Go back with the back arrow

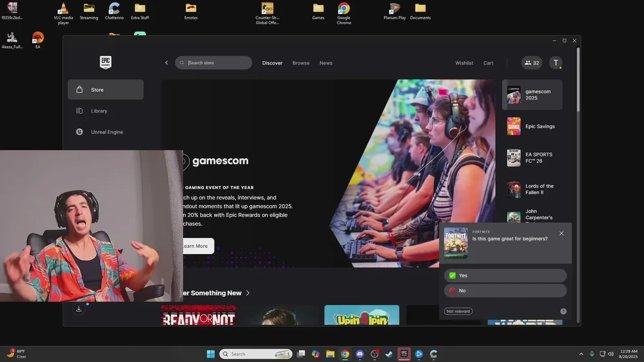coord(167,63)
